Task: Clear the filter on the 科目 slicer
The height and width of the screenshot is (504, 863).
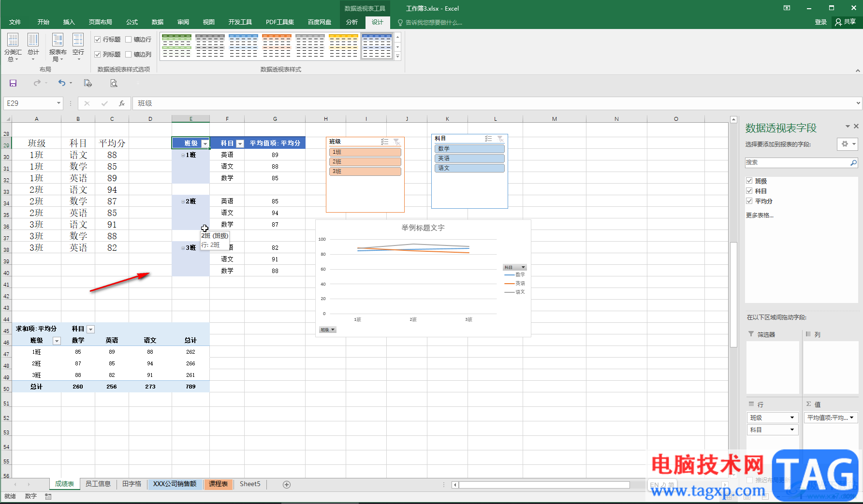Action: [x=500, y=139]
